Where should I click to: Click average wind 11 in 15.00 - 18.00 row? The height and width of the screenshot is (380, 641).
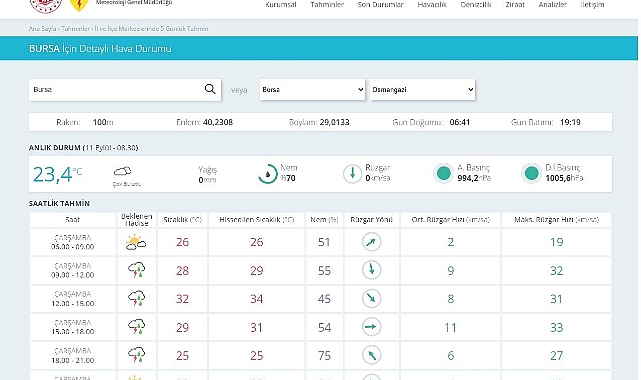tap(450, 327)
